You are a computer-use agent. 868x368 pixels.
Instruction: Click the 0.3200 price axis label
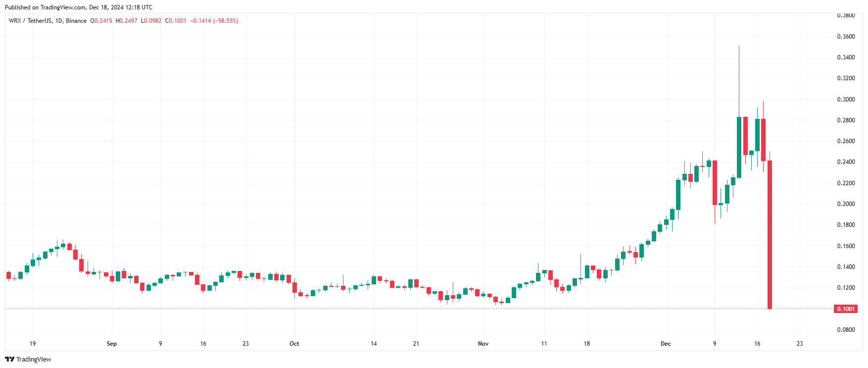846,78
